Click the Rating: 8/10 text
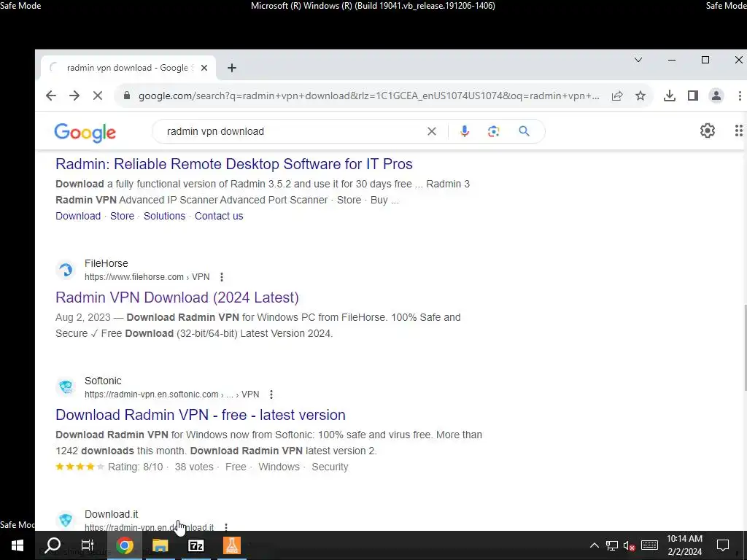 coord(135,467)
